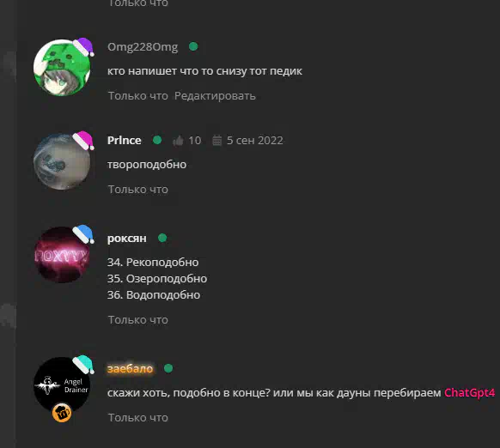Click the Редактировать edit link

(215, 96)
